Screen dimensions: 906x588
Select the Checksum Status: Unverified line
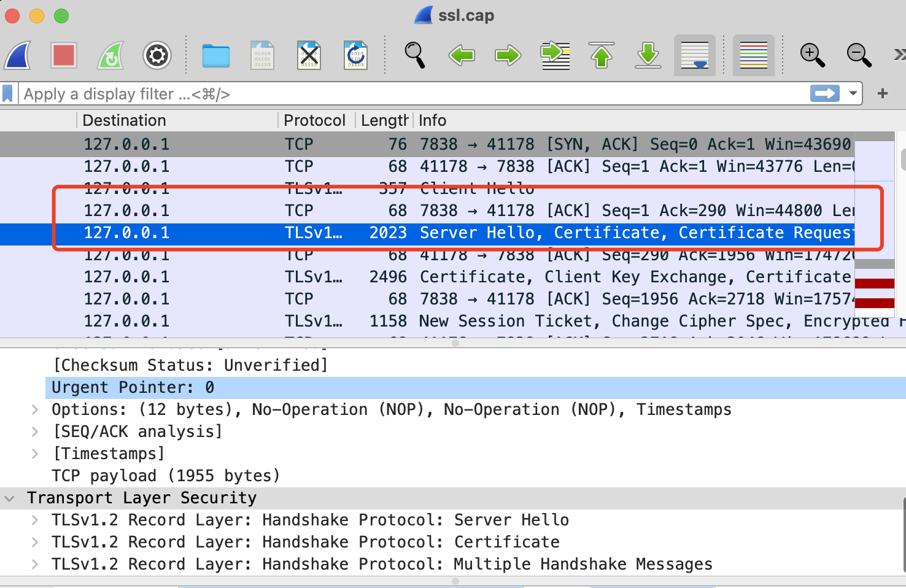click(x=190, y=365)
